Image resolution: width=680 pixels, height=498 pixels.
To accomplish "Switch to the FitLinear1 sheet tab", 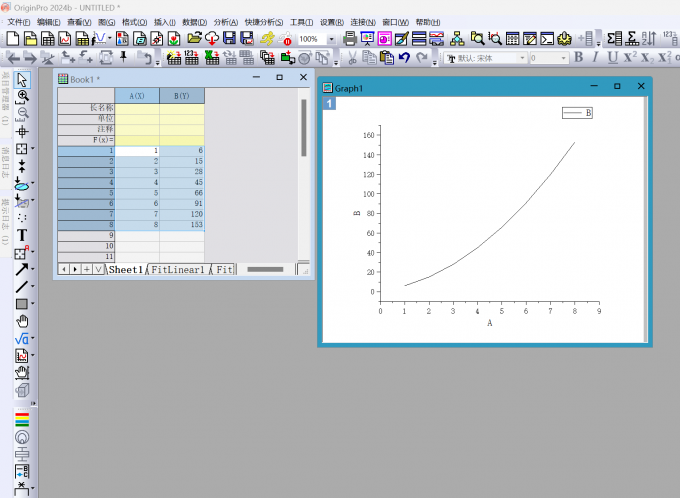I will click(x=178, y=270).
